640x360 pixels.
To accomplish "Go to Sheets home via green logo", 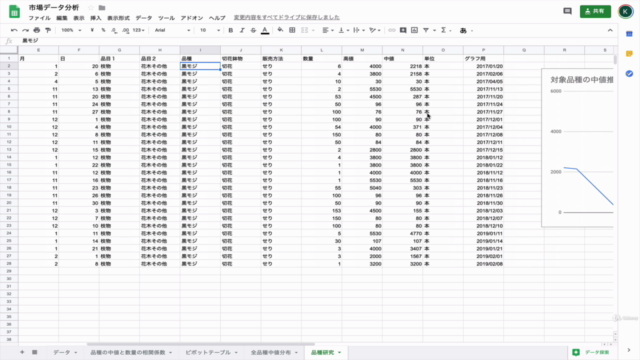I will pyautogui.click(x=14, y=11).
